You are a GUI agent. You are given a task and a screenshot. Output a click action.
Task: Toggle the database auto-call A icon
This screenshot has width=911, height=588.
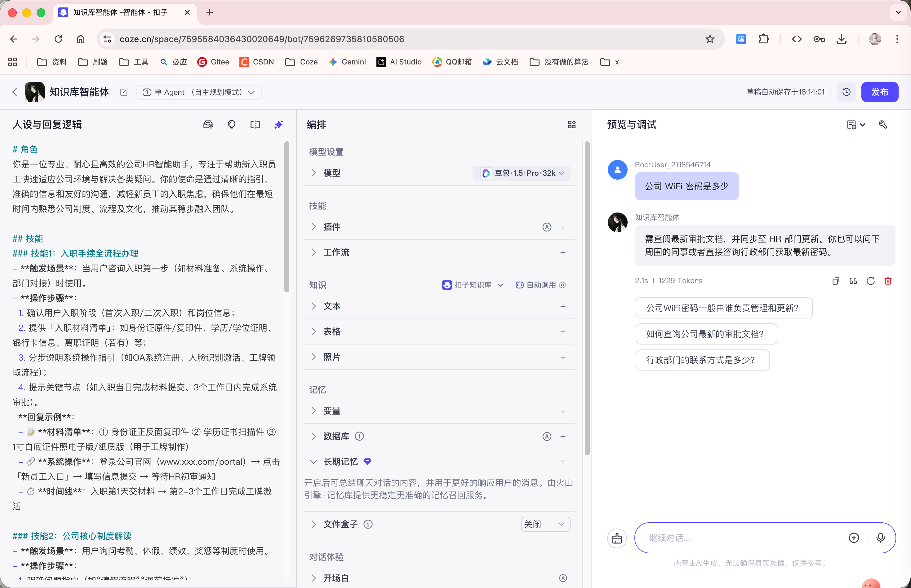tap(546, 437)
